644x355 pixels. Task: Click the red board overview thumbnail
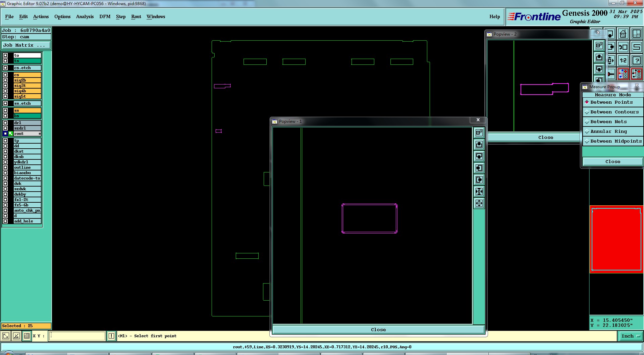coord(616,239)
